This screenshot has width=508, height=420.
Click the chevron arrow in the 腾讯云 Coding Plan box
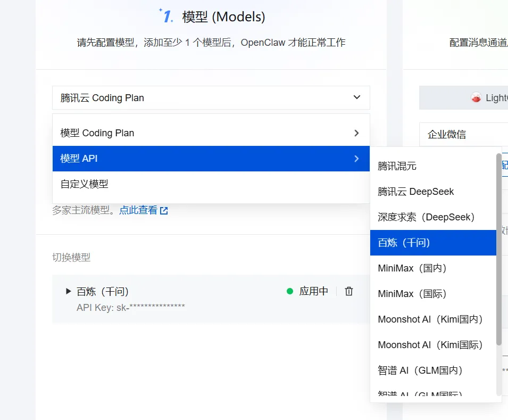pyautogui.click(x=357, y=97)
